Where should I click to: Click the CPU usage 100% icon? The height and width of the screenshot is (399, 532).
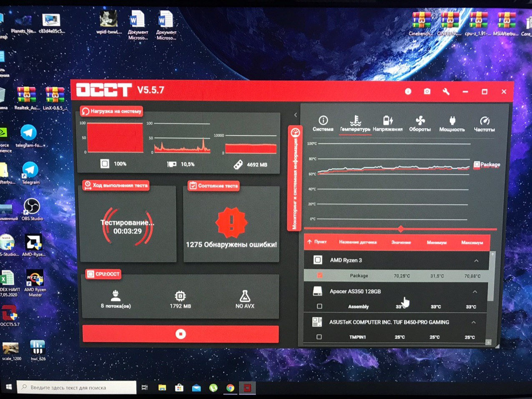tap(105, 164)
